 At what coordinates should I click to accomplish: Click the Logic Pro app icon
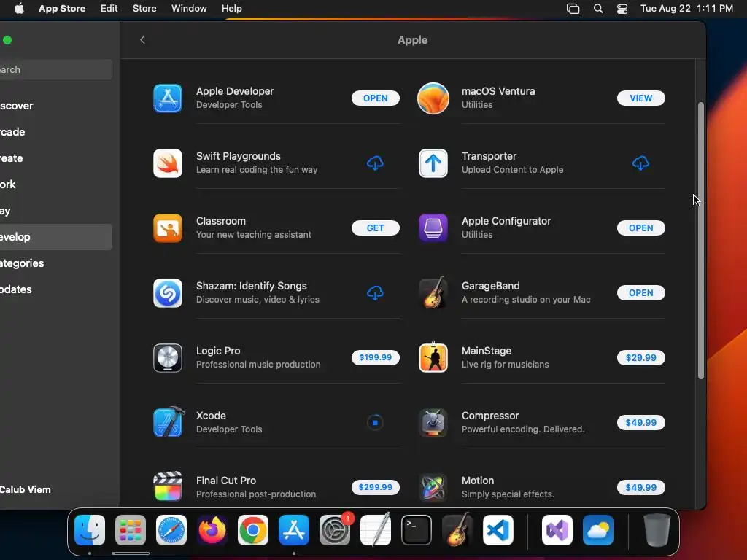pos(168,357)
